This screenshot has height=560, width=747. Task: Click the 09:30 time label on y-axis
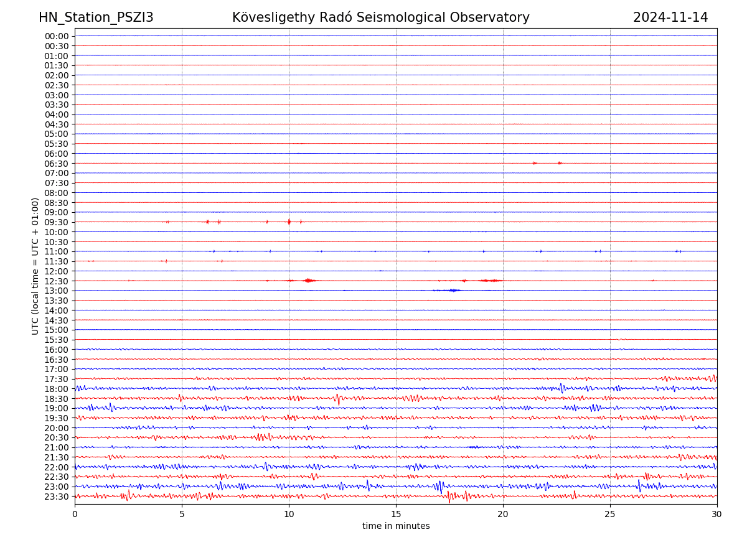click(x=56, y=222)
